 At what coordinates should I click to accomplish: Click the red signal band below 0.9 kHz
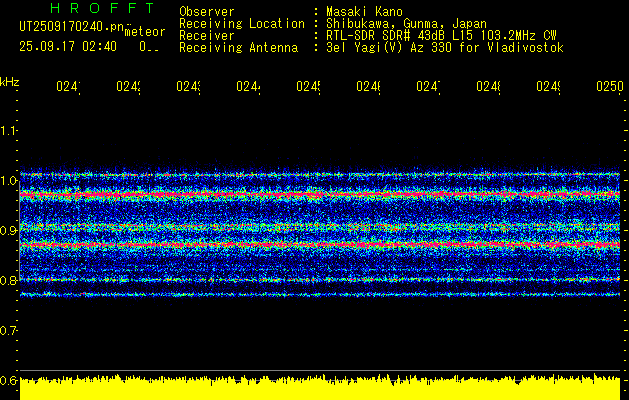[x=320, y=244]
